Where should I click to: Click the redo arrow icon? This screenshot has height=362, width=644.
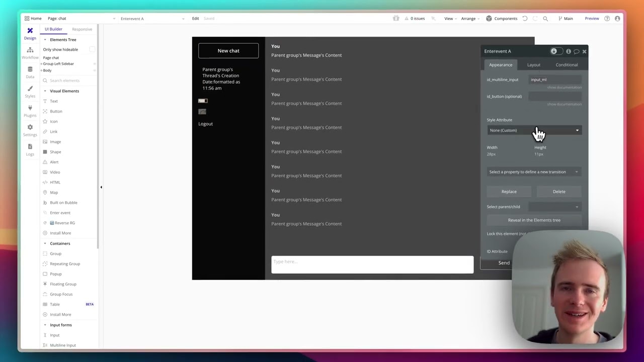pyautogui.click(x=535, y=19)
